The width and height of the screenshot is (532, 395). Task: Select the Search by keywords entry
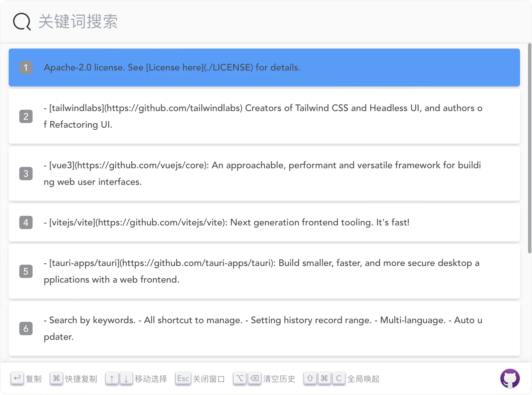[264, 329]
